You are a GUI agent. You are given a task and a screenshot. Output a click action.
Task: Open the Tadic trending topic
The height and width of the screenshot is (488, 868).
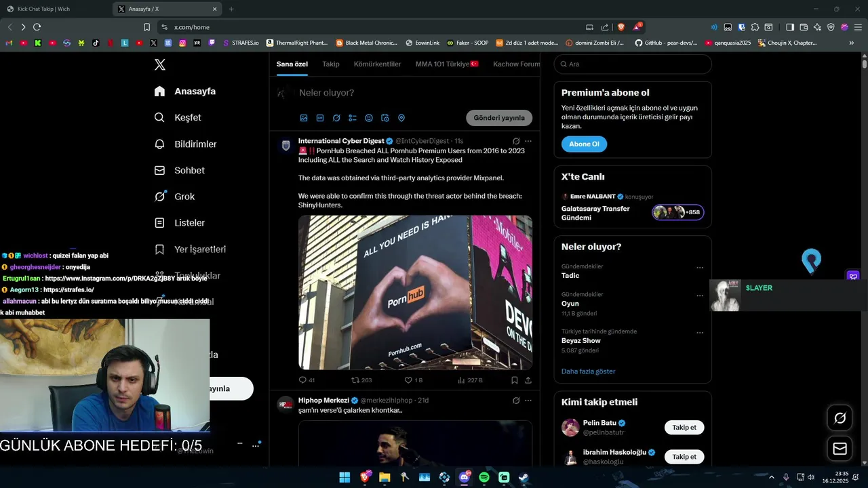click(570, 276)
